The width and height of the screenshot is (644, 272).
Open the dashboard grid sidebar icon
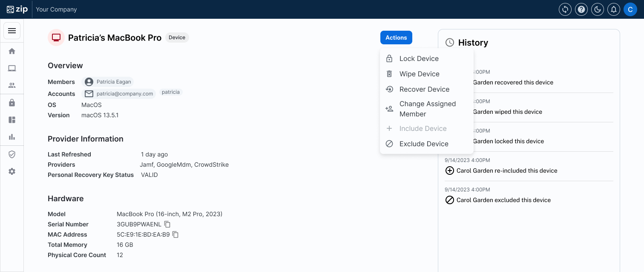point(12,120)
